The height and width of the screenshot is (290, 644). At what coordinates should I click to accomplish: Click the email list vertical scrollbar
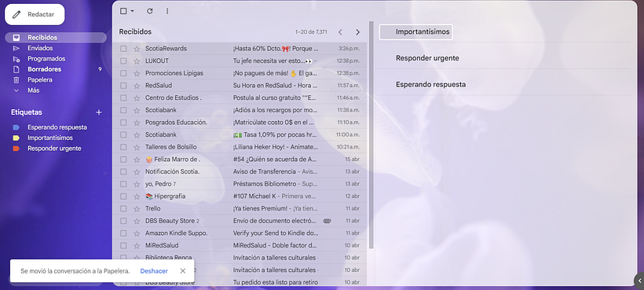tap(371, 134)
